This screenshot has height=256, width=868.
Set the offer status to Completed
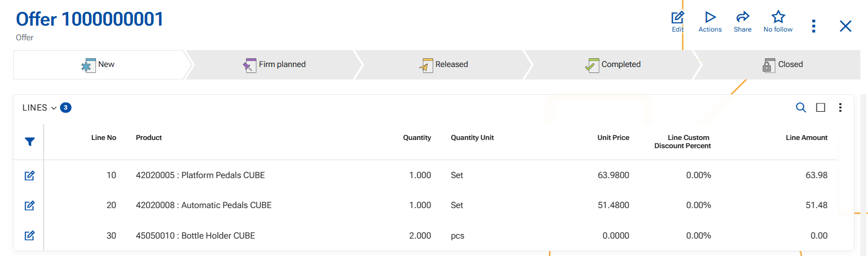click(613, 65)
